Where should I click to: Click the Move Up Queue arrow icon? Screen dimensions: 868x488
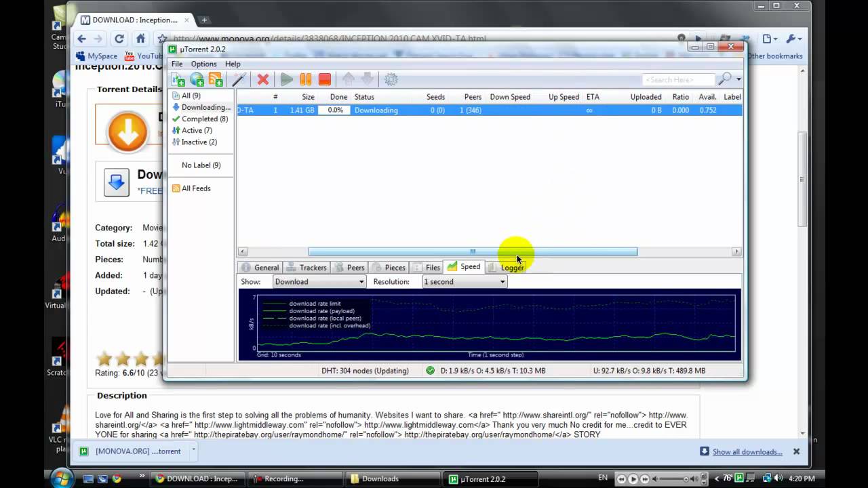pyautogui.click(x=348, y=79)
